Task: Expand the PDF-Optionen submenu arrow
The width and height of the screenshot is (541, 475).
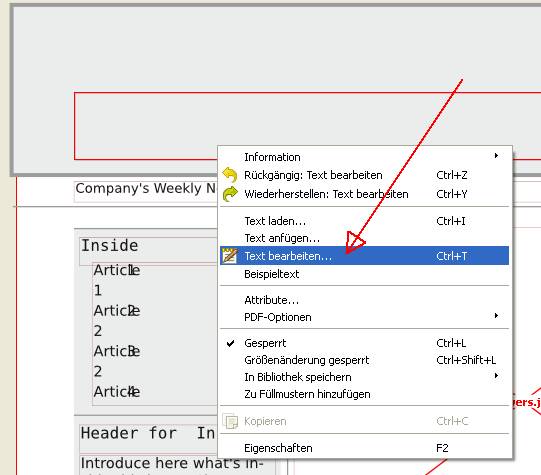Action: 496,316
